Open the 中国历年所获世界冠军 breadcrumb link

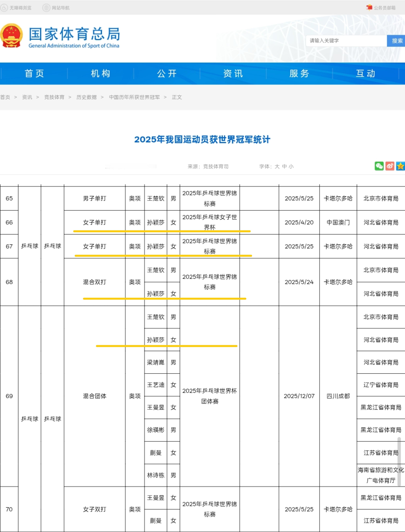point(134,97)
